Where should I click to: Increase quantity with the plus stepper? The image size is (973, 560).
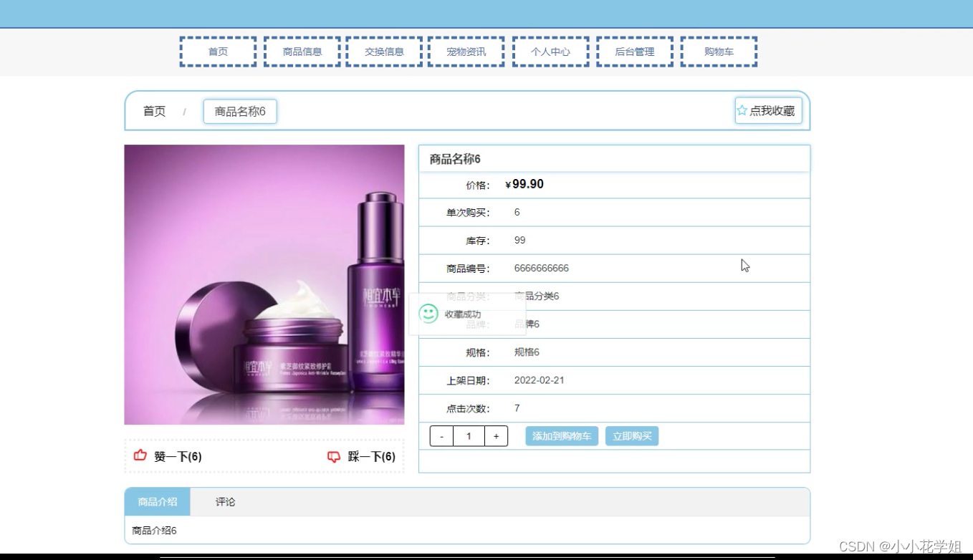pyautogui.click(x=496, y=435)
